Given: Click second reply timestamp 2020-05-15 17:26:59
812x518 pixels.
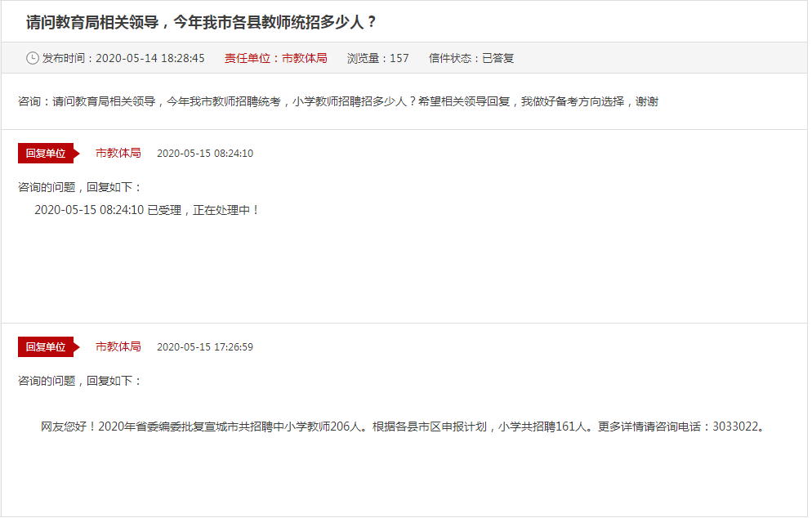Looking at the screenshot, I should point(205,347).
